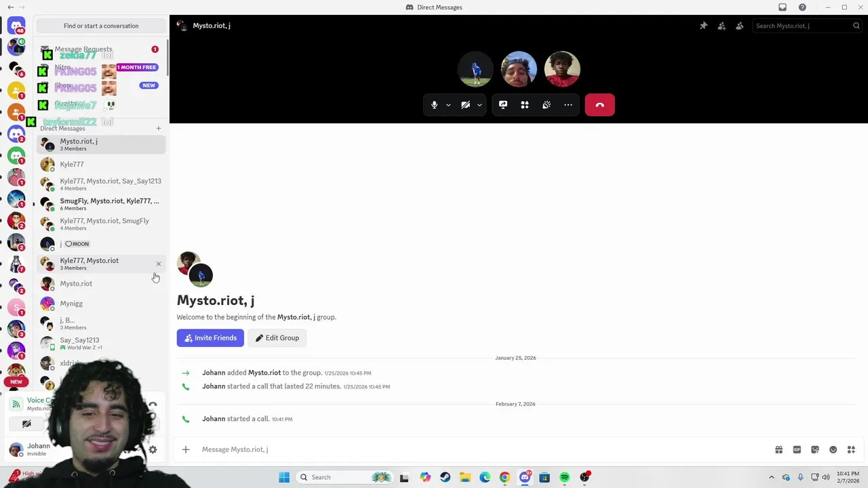Show pinned messages
The height and width of the screenshot is (488, 868).
[x=703, y=26]
